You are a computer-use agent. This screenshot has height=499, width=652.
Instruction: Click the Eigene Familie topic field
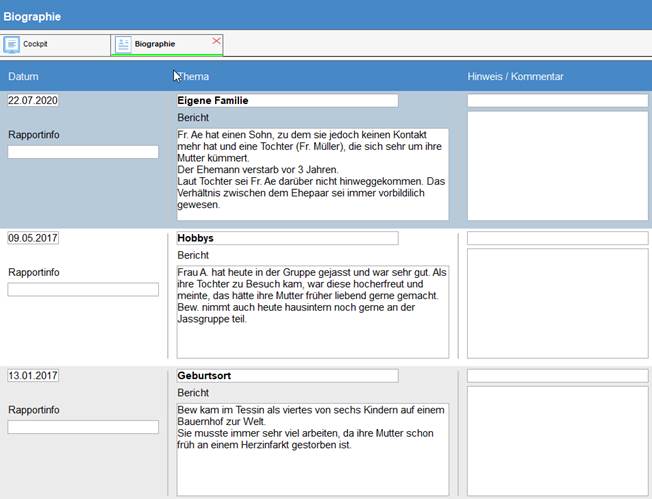click(x=287, y=101)
